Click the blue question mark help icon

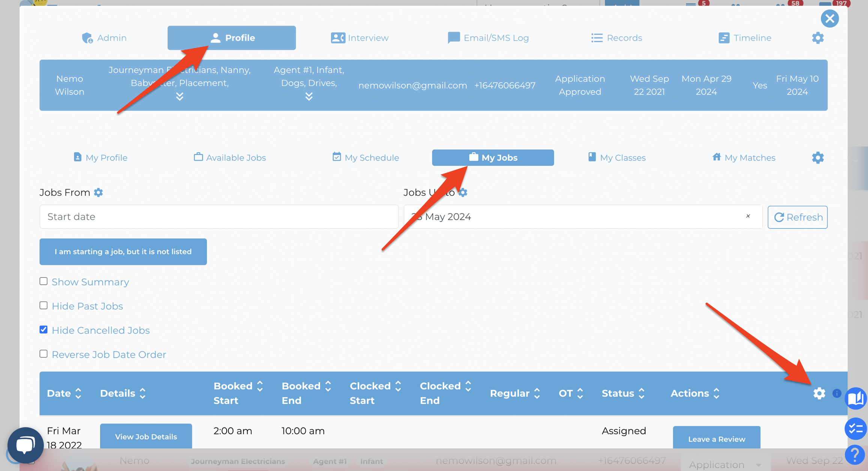point(856,454)
